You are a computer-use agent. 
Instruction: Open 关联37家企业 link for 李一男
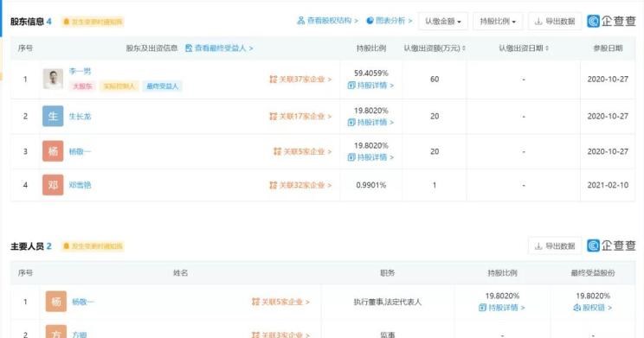pos(300,80)
